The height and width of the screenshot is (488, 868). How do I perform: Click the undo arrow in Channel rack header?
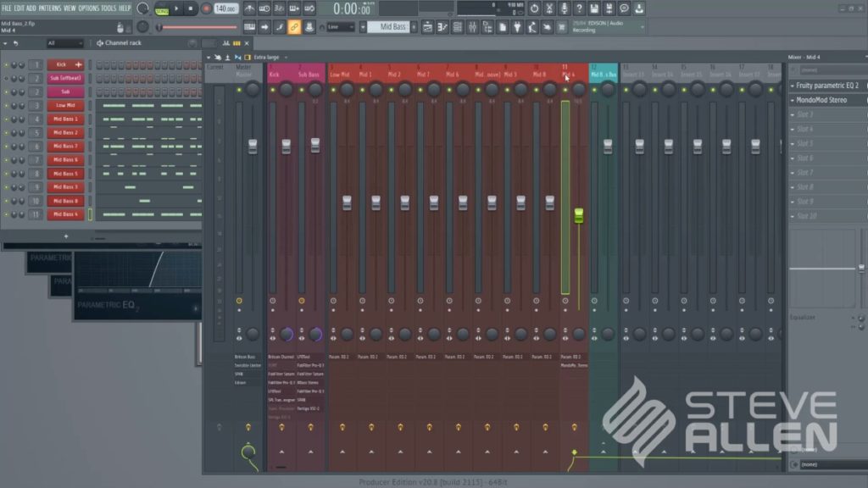[x=15, y=43]
